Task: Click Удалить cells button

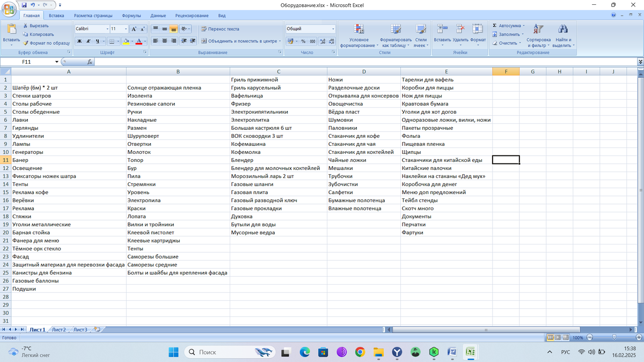Action: 460,34
